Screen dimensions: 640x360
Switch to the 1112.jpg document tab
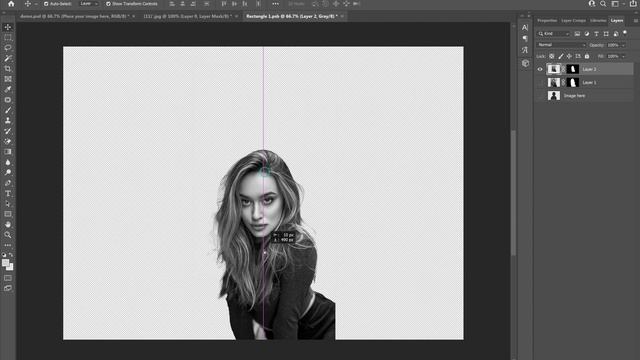click(187, 16)
